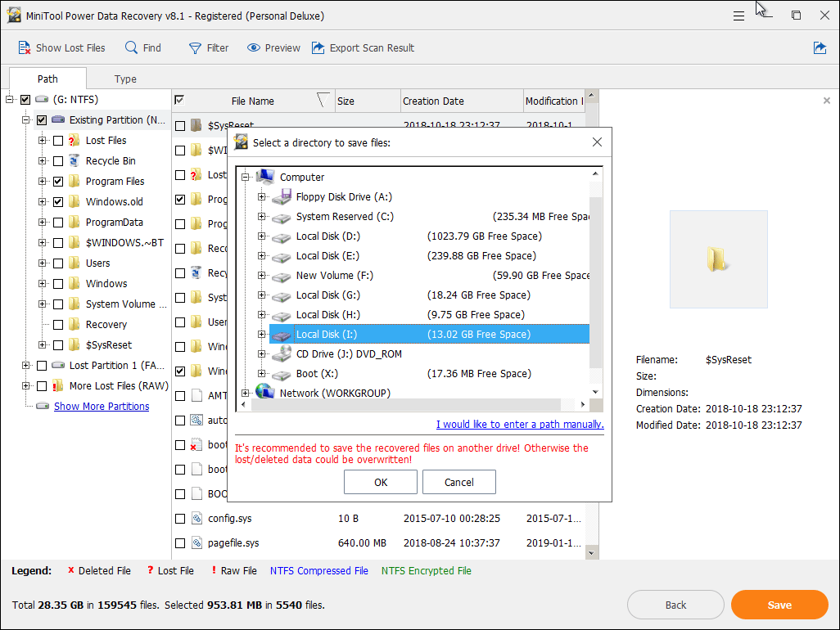Click the directory tree vertical scrollbar thumb
This screenshot has width=840, height=630.
point(595,282)
